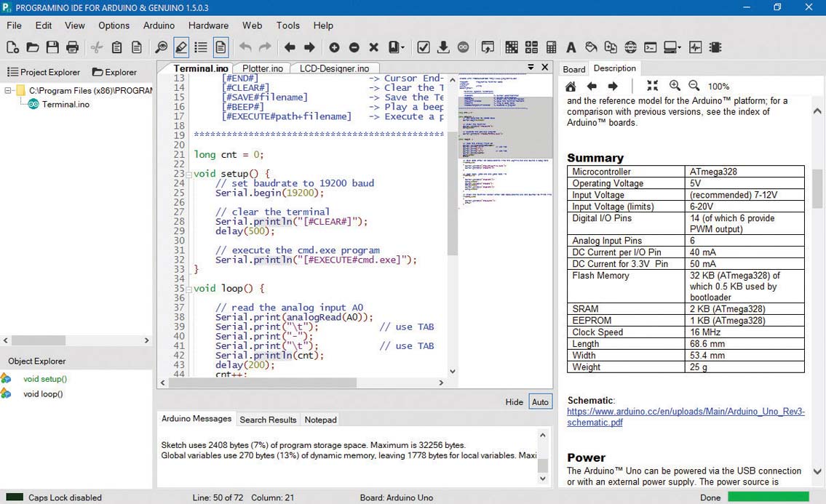Open the LCD character grid designer icon
This screenshot has height=504, width=826.
511,47
